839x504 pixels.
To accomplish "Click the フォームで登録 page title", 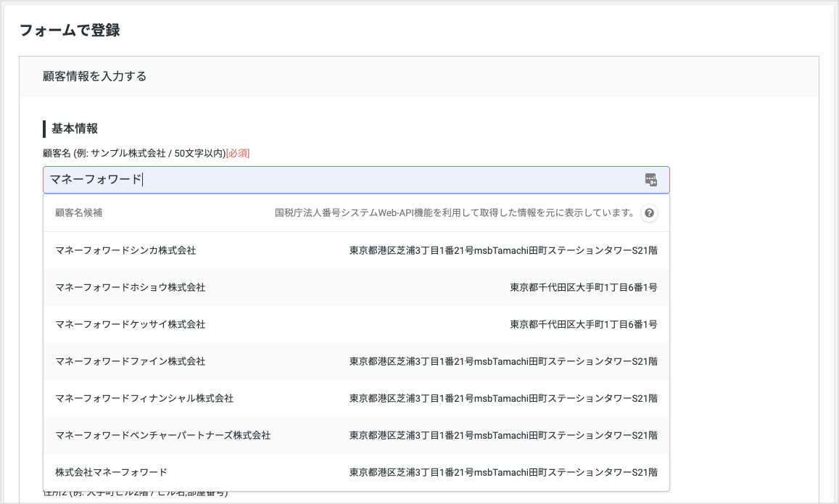I will (70, 30).
